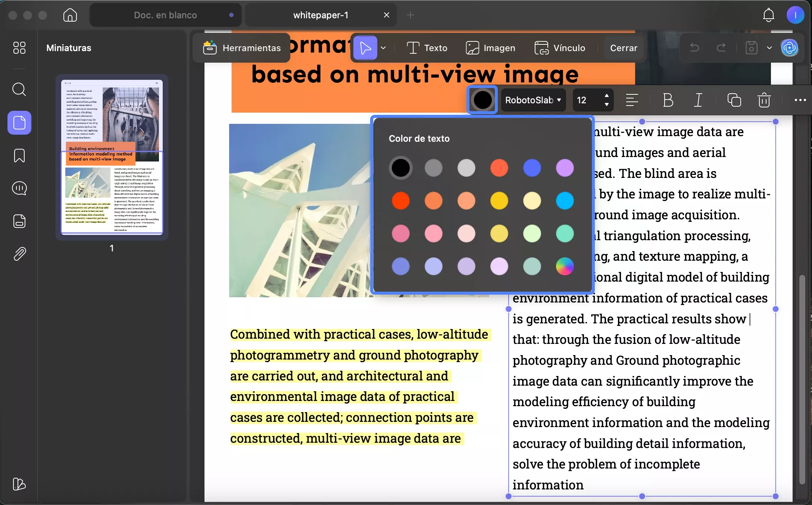Open the search magnifier in sidebar
This screenshot has height=505, width=812.
(x=19, y=90)
